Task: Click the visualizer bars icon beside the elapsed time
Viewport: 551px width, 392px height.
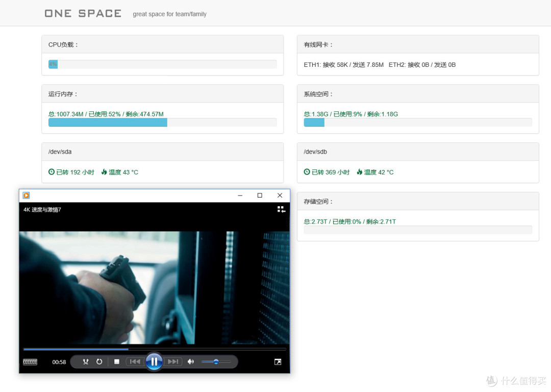Action: 30,362
